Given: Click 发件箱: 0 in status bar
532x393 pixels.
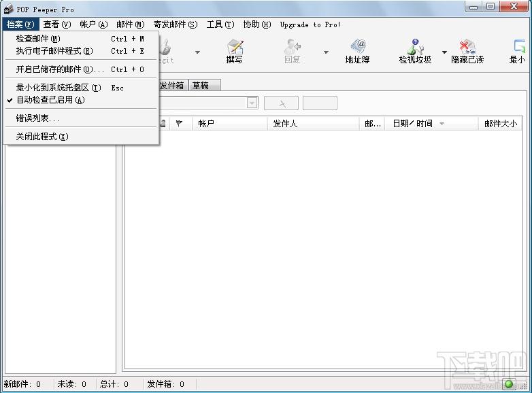Looking at the screenshot, I should pyautogui.click(x=165, y=384).
